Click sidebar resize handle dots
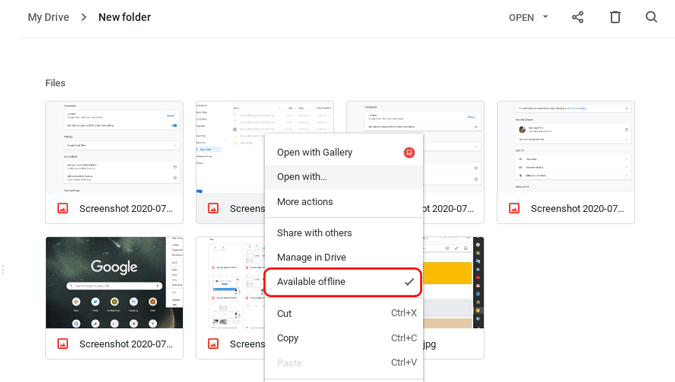 point(3,270)
